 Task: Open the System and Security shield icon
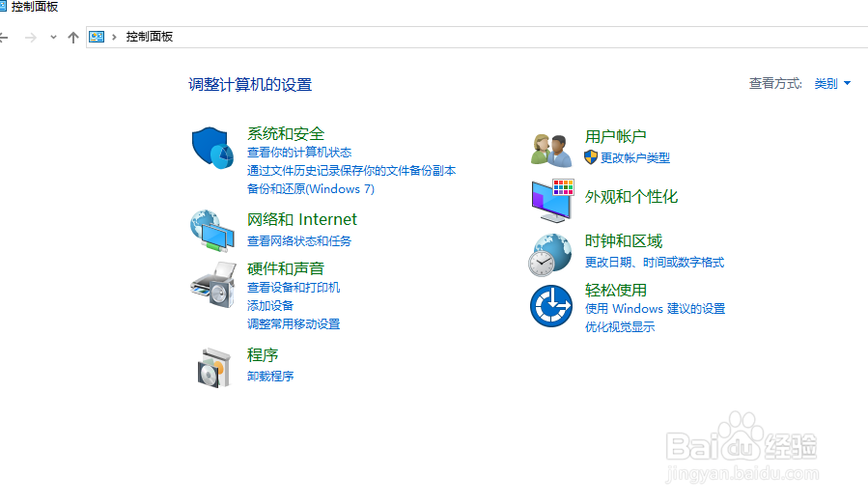tap(212, 148)
